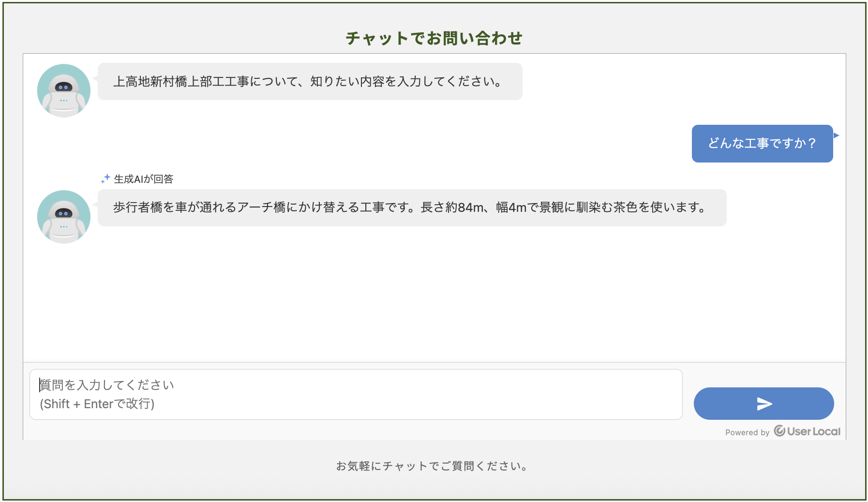Click the sparkle icon next to 生成AIが回答
The width and height of the screenshot is (868, 502).
pyautogui.click(x=105, y=179)
